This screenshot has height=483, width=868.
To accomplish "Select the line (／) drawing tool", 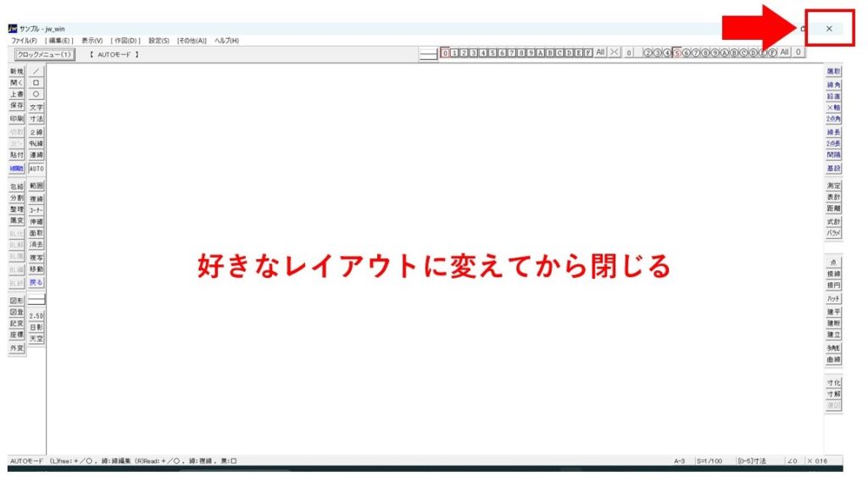I will (36, 71).
